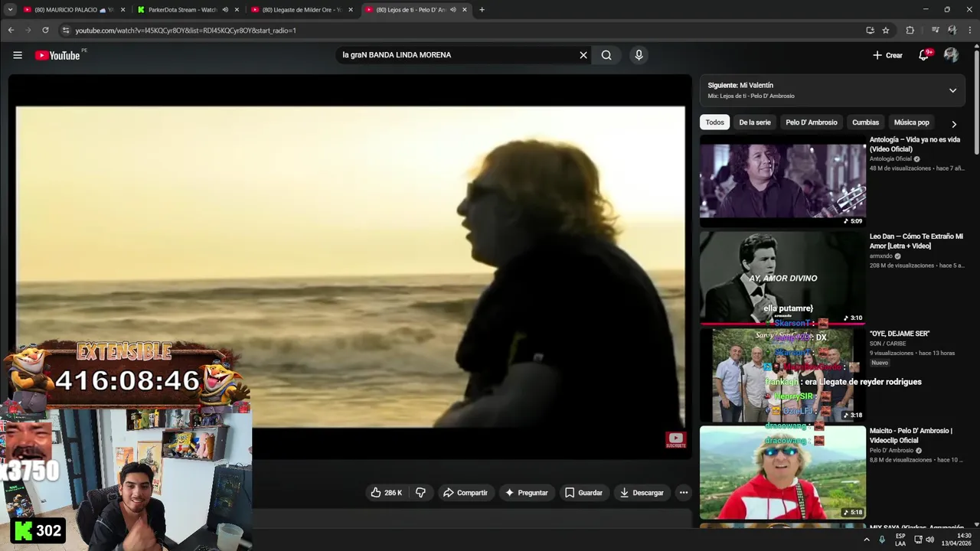Filter by the Cumbias chip
Image resolution: width=980 pixels, height=551 pixels.
tap(866, 122)
